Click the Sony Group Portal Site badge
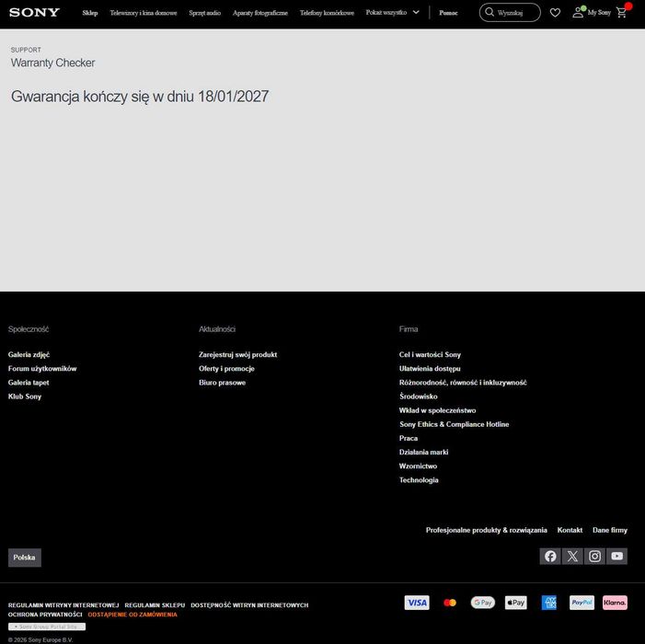Image resolution: width=645 pixels, height=644 pixels. pos(47,627)
